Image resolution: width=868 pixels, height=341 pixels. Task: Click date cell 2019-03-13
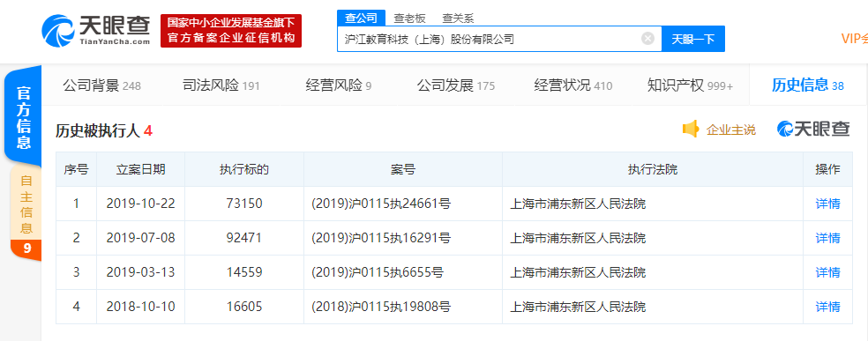click(140, 272)
